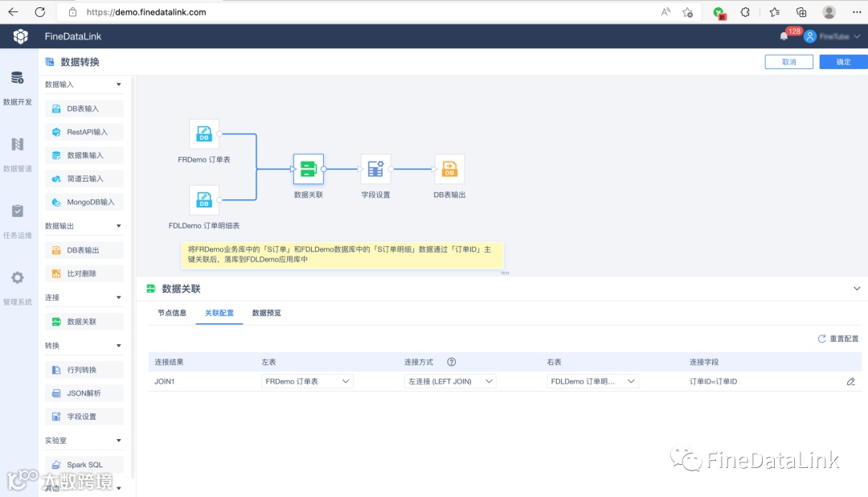
Task: Collapse the 转换 group
Action: 118,346
